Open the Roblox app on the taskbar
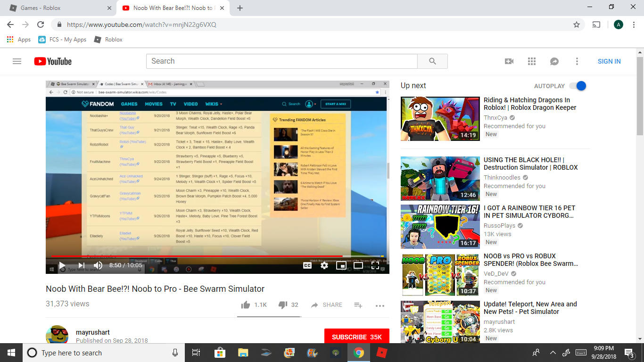Image resolution: width=644 pixels, height=362 pixels. pyautogui.click(x=381, y=353)
